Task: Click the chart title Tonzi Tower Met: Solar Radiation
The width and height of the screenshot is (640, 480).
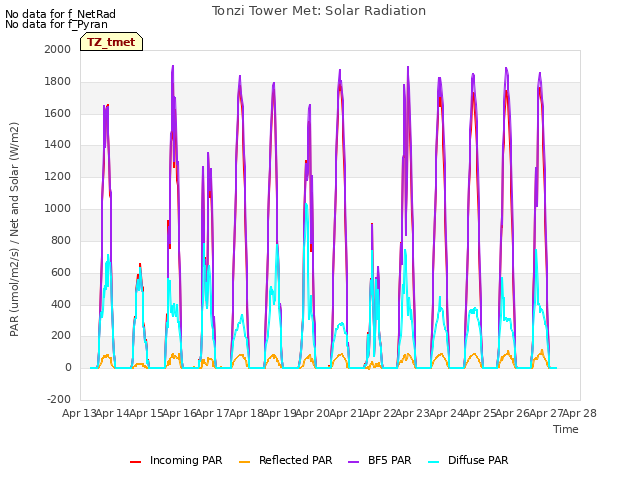Action: (319, 11)
